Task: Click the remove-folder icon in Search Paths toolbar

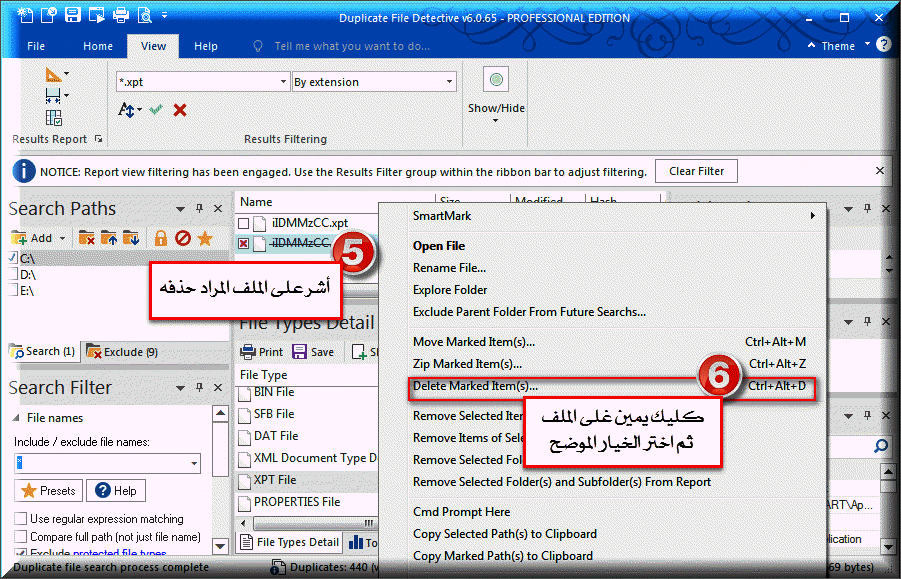Action: click(87, 238)
